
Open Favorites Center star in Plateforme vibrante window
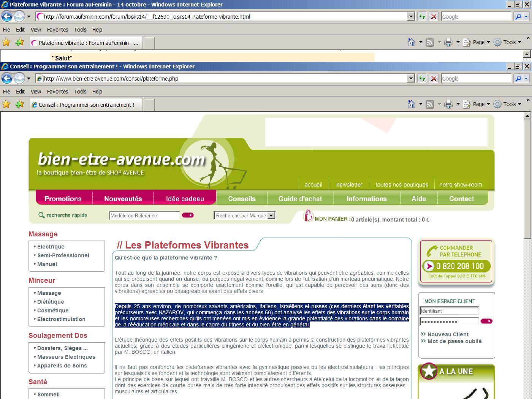click(x=6, y=42)
